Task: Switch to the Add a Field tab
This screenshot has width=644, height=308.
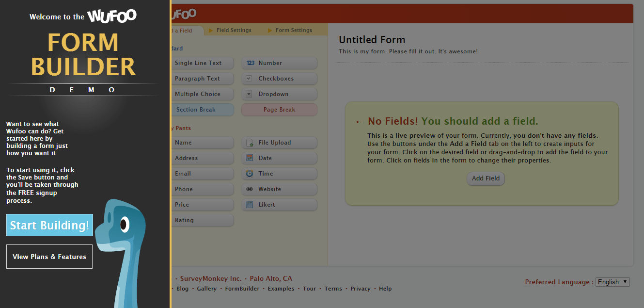Action: click(187, 31)
